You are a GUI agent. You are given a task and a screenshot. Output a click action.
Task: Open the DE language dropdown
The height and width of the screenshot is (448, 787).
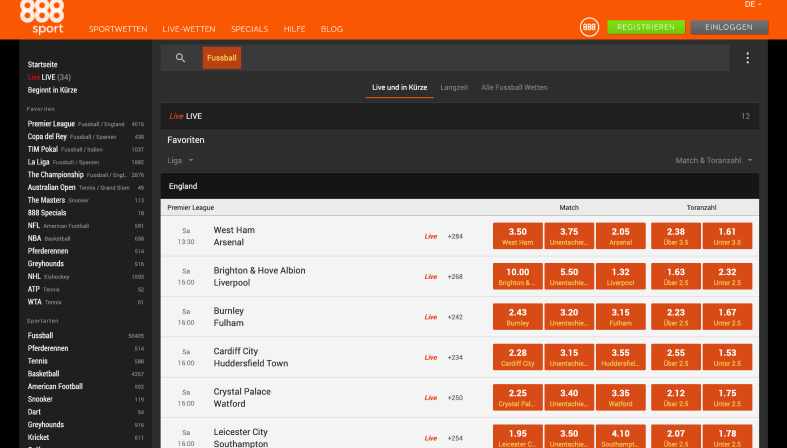pos(753,4)
